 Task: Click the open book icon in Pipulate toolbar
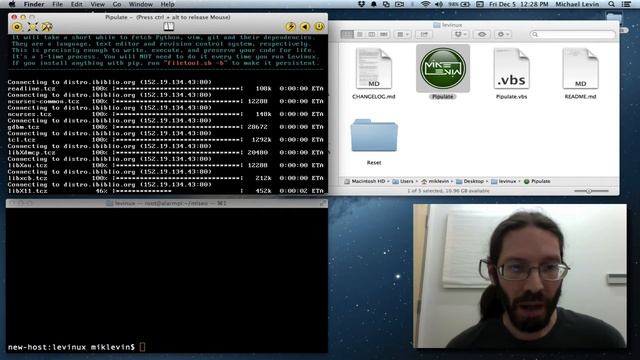pyautogui.click(x=169, y=27)
